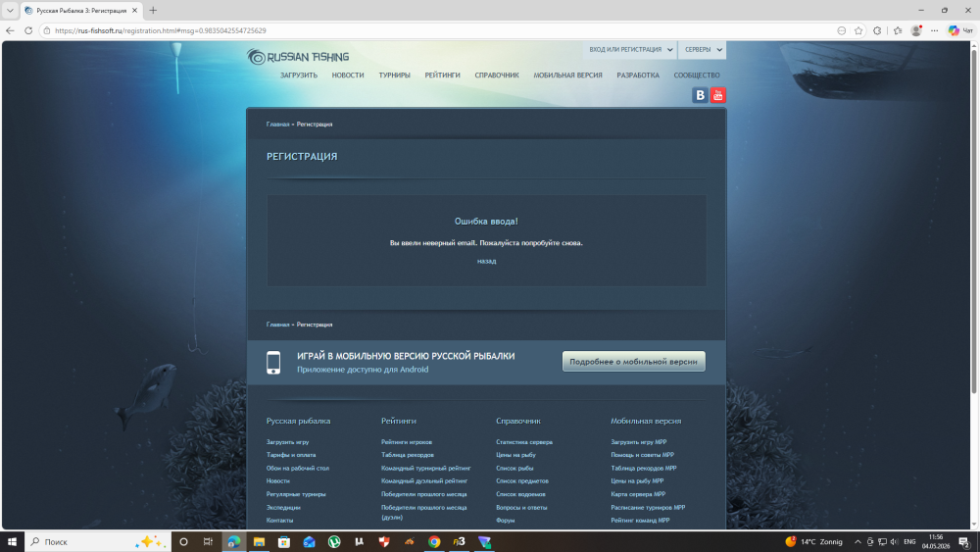Click the Windows search box Поиск
This screenshot has height=552, width=980.
[97, 541]
